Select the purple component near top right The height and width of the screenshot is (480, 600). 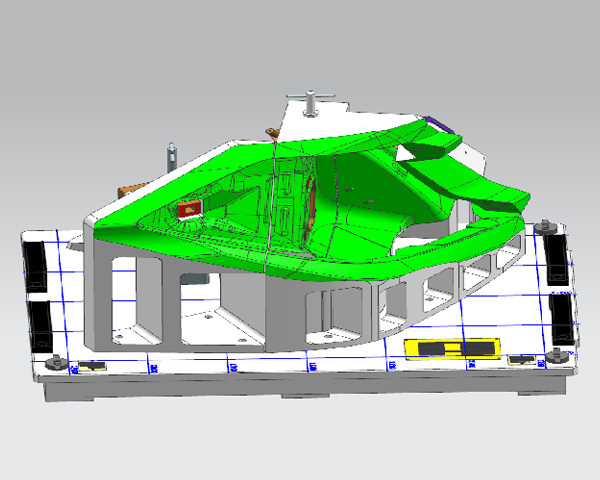437,125
